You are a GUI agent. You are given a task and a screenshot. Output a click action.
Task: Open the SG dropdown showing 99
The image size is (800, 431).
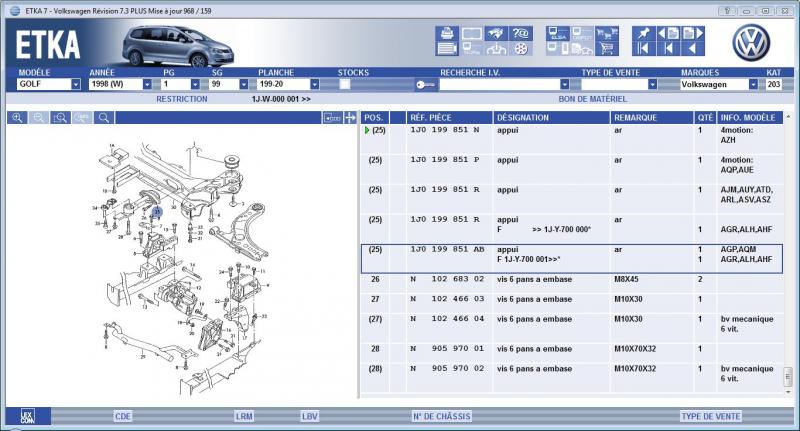(229, 84)
